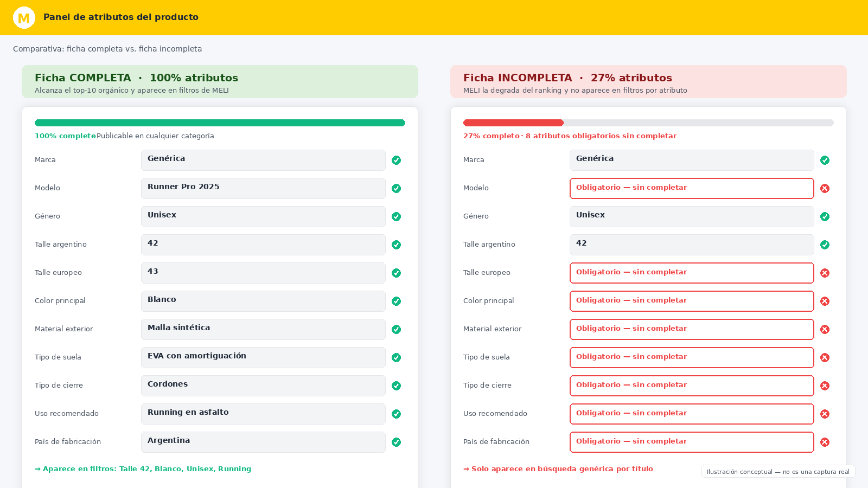
Task: Click the Ficha INCOMPLETA header banner
Action: click(648, 82)
